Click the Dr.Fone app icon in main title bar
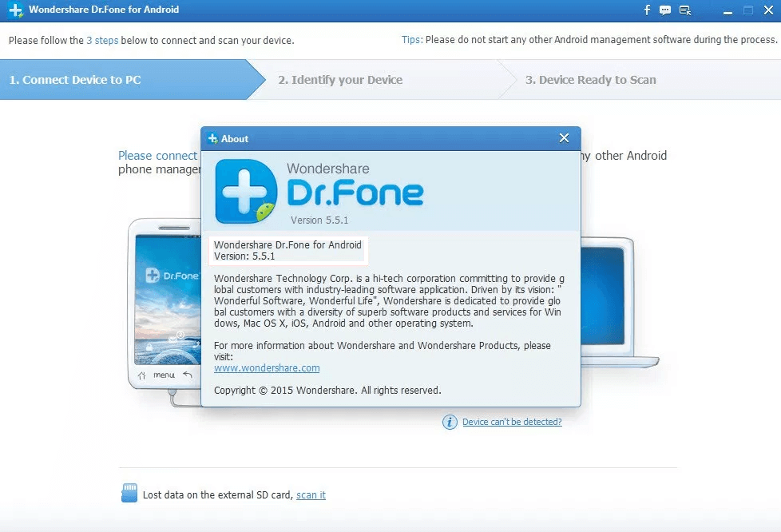 [14, 10]
